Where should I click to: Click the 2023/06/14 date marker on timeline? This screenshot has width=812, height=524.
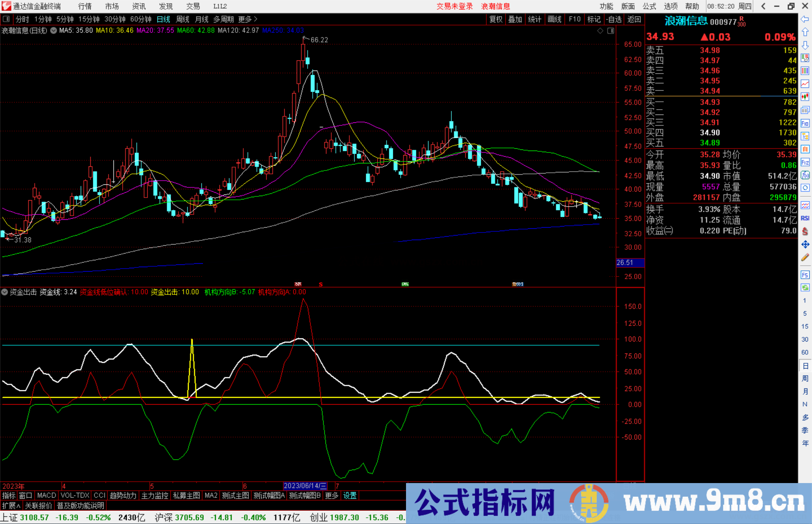click(x=305, y=486)
